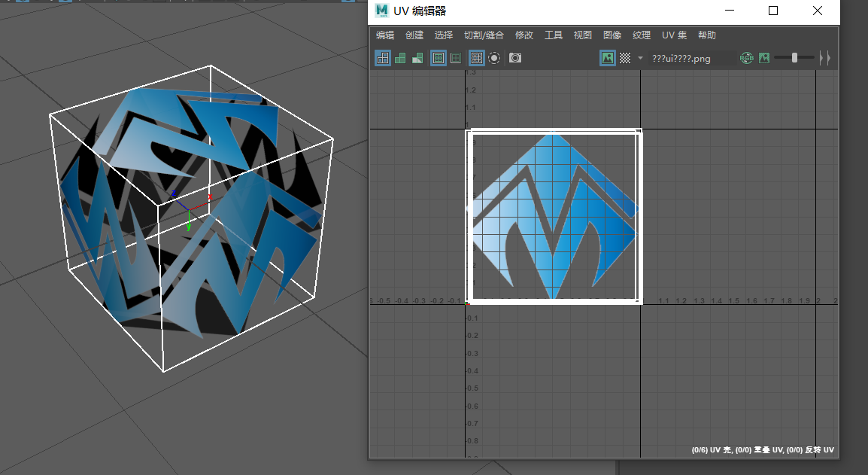Toggle the shell borders icon in the toolbar
Screen dimensions: 868x475
(456, 58)
